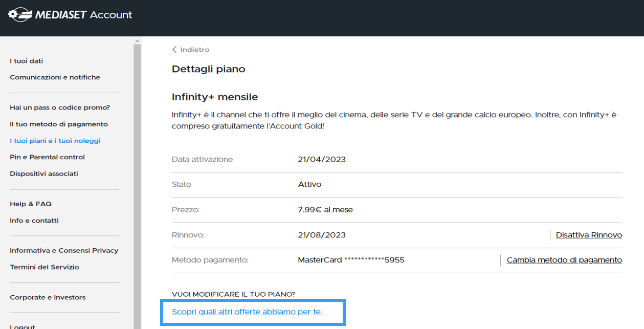Screen dimensions: 644x329
Task: Open Informativa e Consensi Privacy
Action: tap(64, 250)
